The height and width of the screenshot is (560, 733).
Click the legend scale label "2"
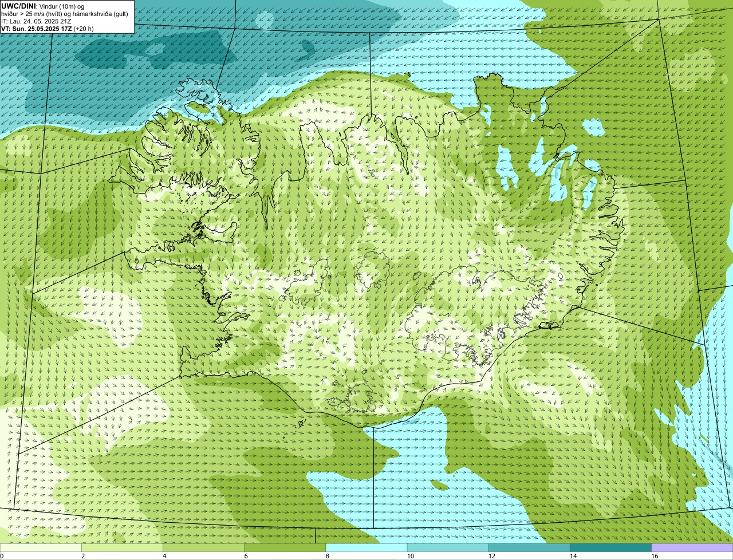83,556
